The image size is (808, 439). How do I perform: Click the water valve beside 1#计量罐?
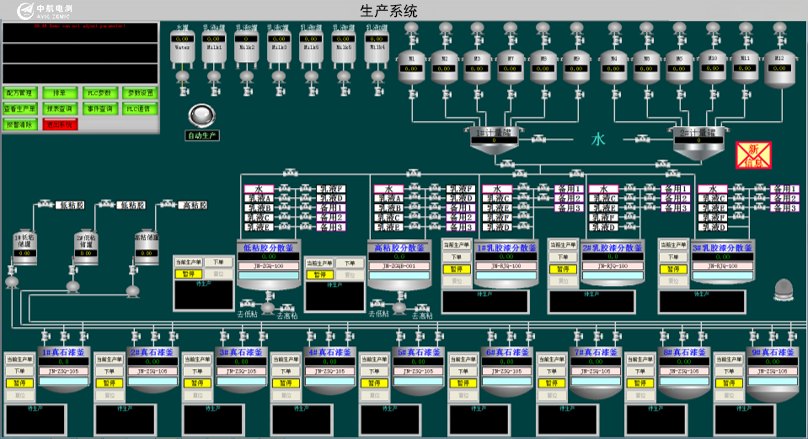coord(538,139)
